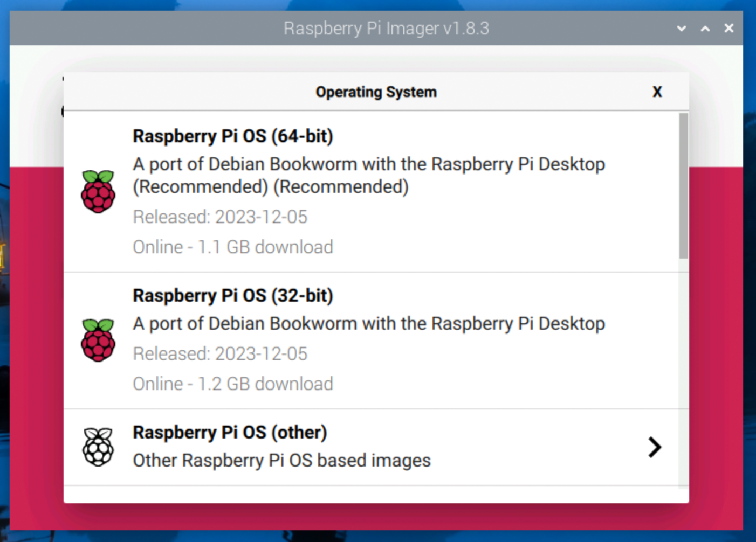This screenshot has width=756, height=542.
Task: Click 'Released: 2023-12-05' under the 64-bit entry
Action: (220, 217)
